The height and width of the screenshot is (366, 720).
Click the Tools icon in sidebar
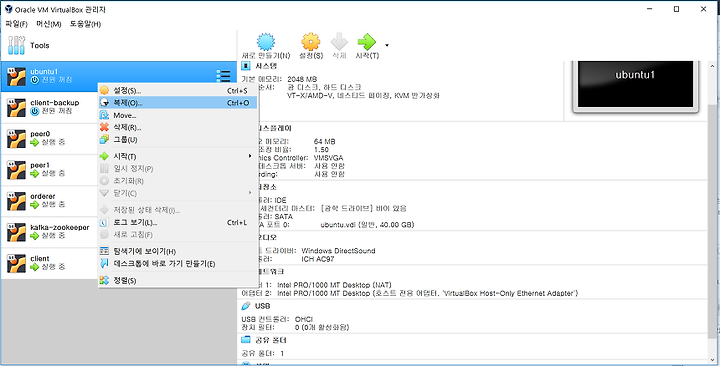[x=16, y=45]
